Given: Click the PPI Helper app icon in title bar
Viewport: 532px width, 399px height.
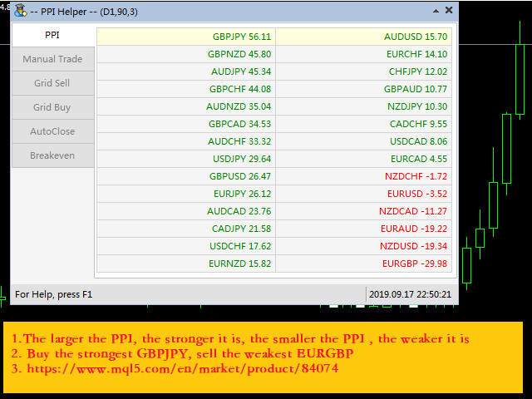Looking at the screenshot, I should 20,11.
